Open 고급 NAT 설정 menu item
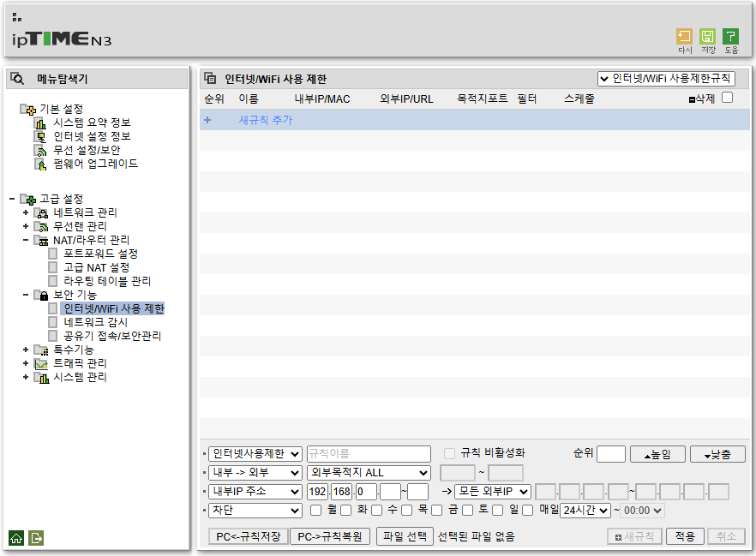This screenshot has width=756, height=556. click(x=96, y=267)
